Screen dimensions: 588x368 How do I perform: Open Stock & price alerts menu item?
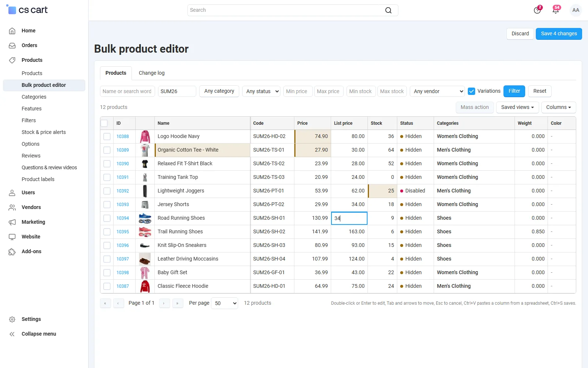tap(44, 132)
